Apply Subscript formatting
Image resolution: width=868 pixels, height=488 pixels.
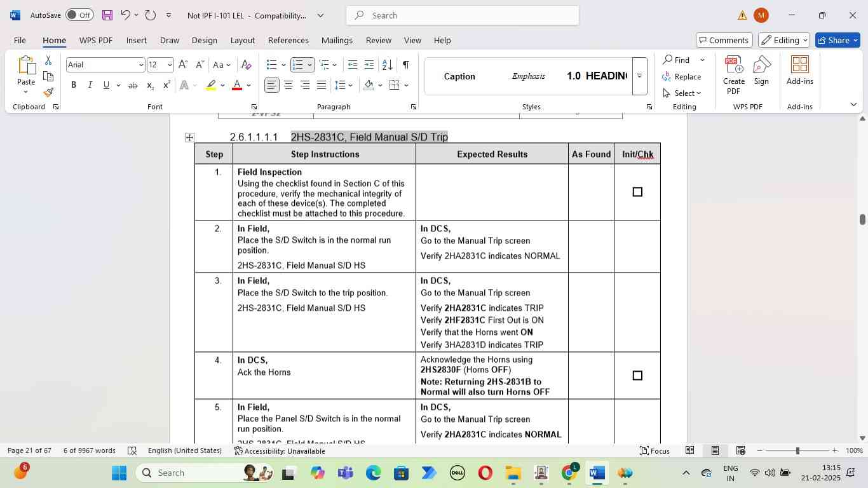pyautogui.click(x=150, y=85)
